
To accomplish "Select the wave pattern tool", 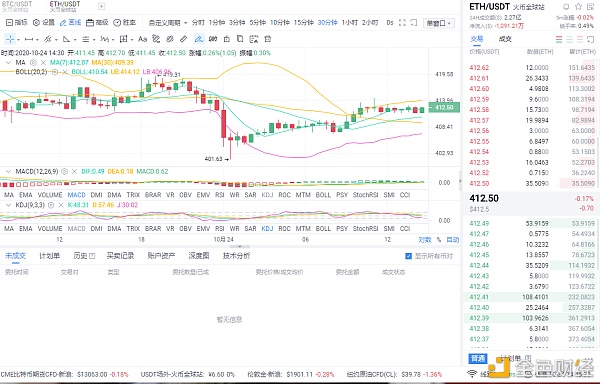I will pyautogui.click(x=104, y=39).
